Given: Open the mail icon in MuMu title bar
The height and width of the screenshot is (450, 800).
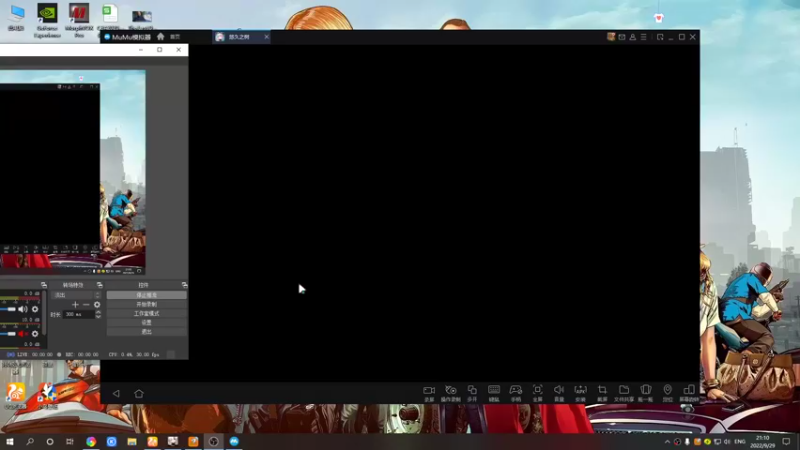Looking at the screenshot, I should pos(621,37).
